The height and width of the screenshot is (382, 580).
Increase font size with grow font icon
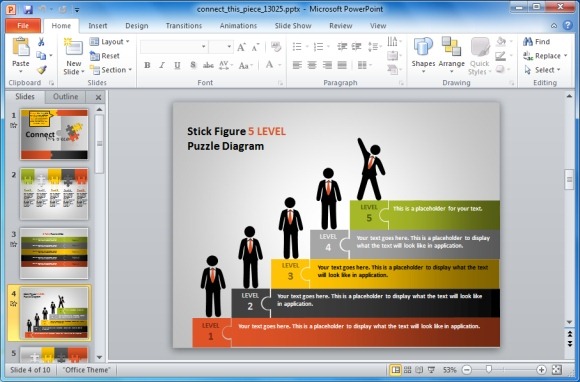[242, 47]
